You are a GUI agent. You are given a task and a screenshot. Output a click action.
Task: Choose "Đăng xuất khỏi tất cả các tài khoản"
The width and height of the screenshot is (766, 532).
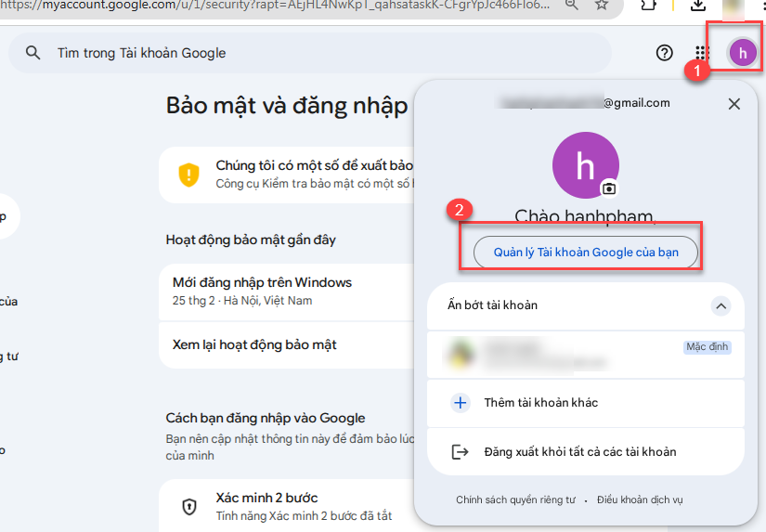click(579, 452)
